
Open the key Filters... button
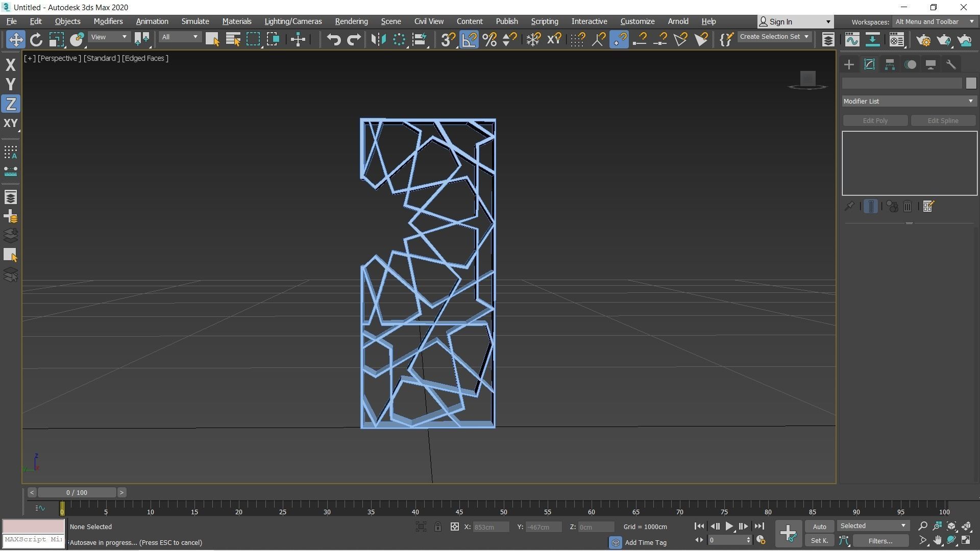tap(880, 541)
